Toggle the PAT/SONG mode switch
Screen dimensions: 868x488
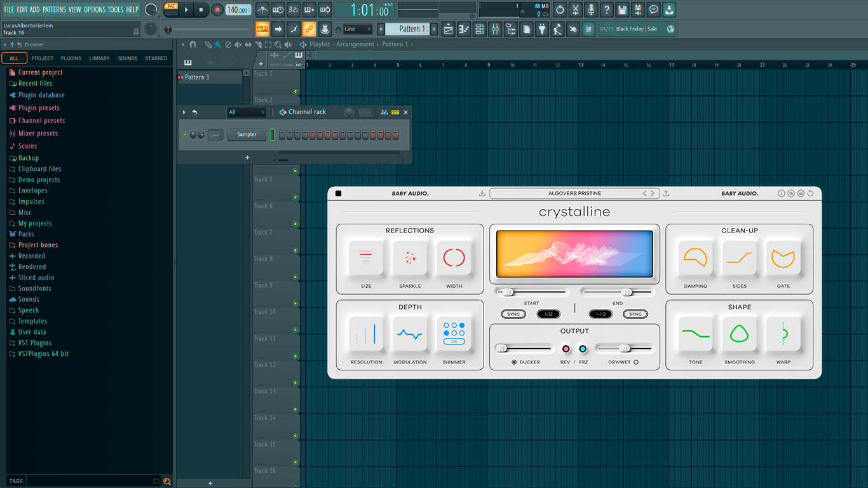click(171, 10)
